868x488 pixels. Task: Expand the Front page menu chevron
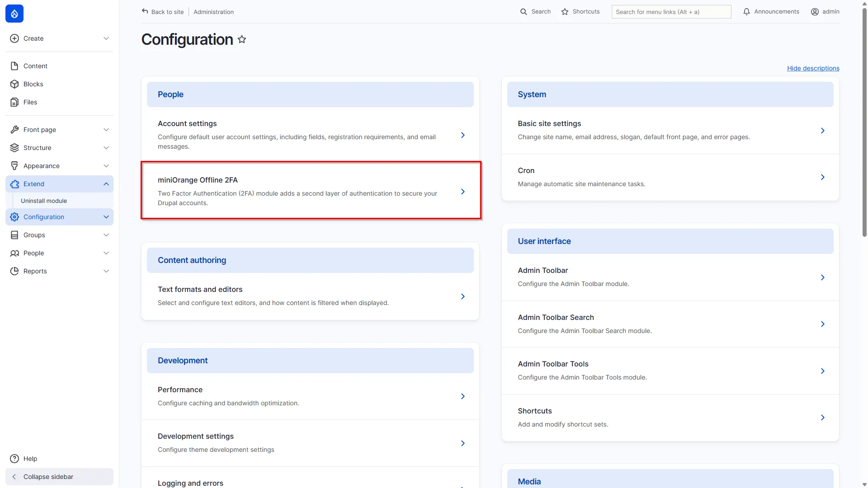click(x=106, y=130)
